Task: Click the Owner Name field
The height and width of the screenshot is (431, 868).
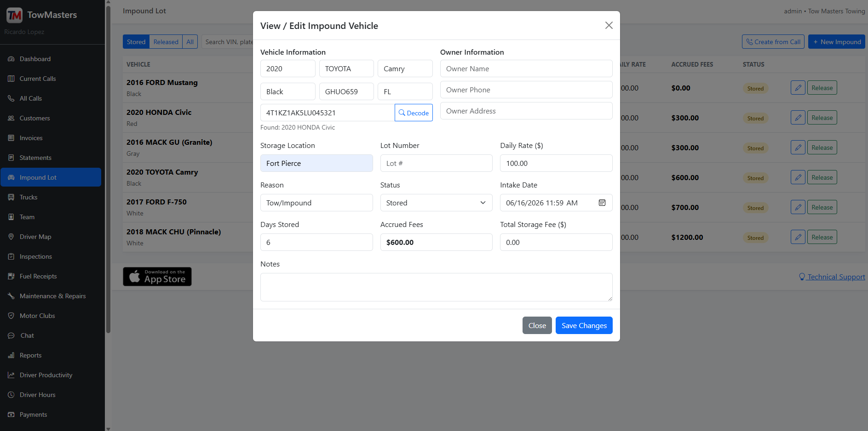Action: [526, 68]
